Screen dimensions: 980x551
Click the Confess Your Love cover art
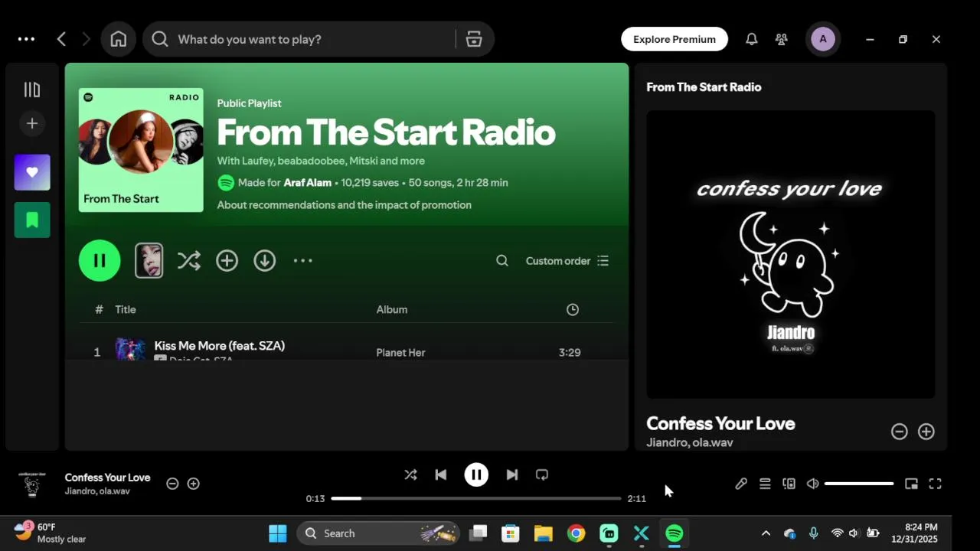pos(790,254)
